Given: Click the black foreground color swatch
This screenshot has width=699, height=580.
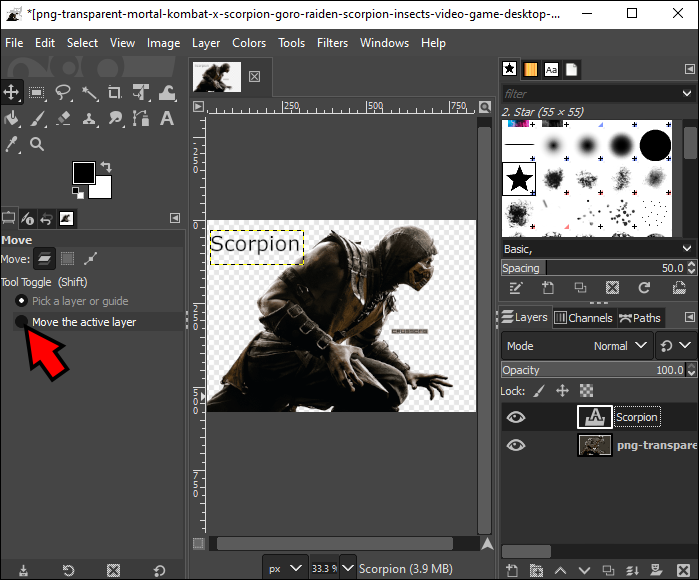Looking at the screenshot, I should point(84,173).
